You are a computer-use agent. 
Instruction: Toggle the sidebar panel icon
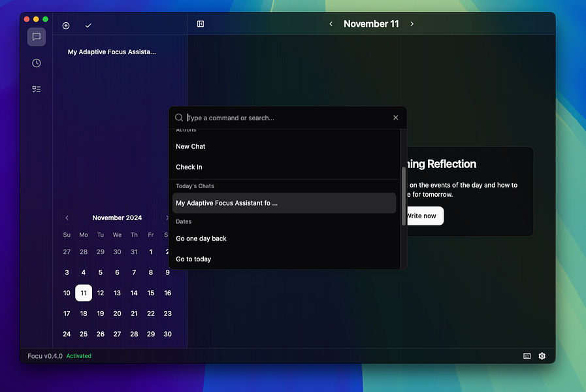[201, 24]
